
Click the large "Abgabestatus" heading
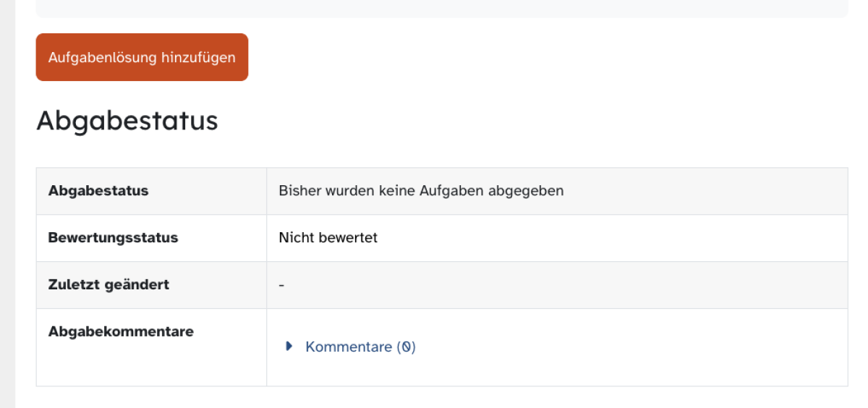(x=127, y=120)
